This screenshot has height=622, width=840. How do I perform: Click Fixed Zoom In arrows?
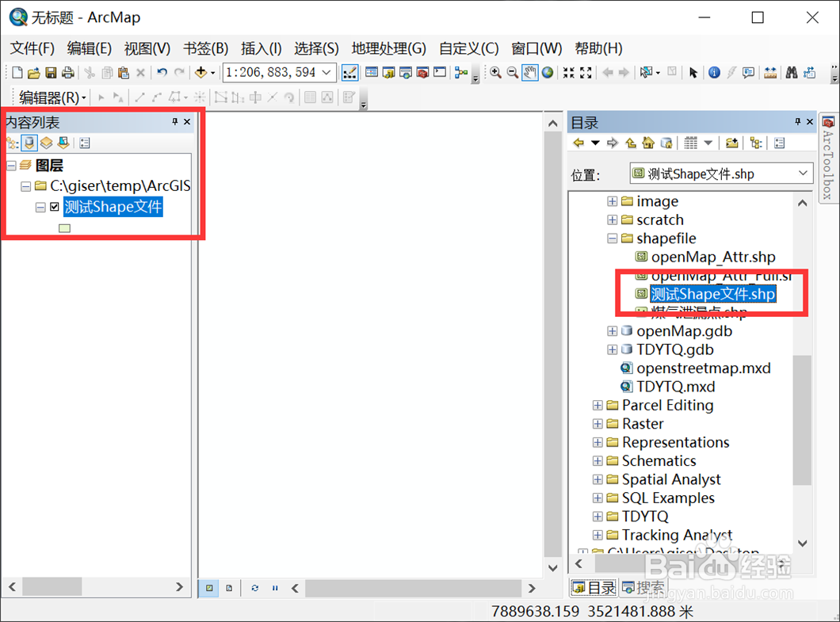(569, 72)
